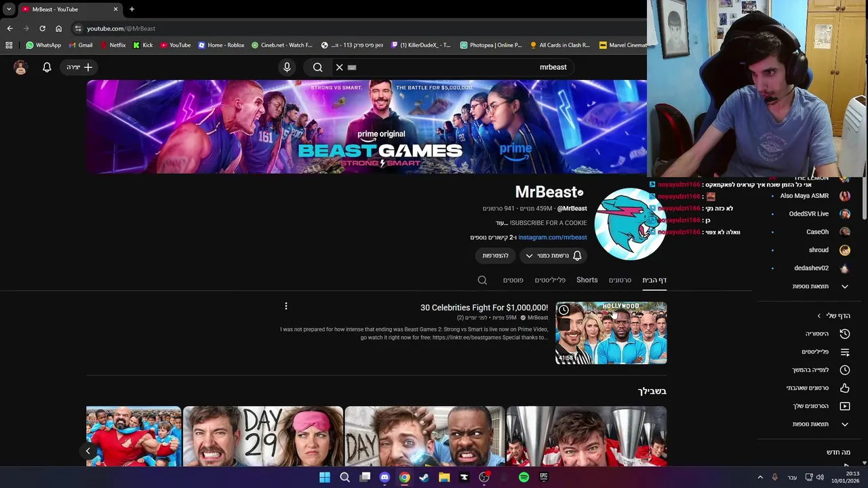Open Chrome tab search dropdown arrow
Image resolution: width=868 pixels, height=488 pixels.
coord(9,9)
